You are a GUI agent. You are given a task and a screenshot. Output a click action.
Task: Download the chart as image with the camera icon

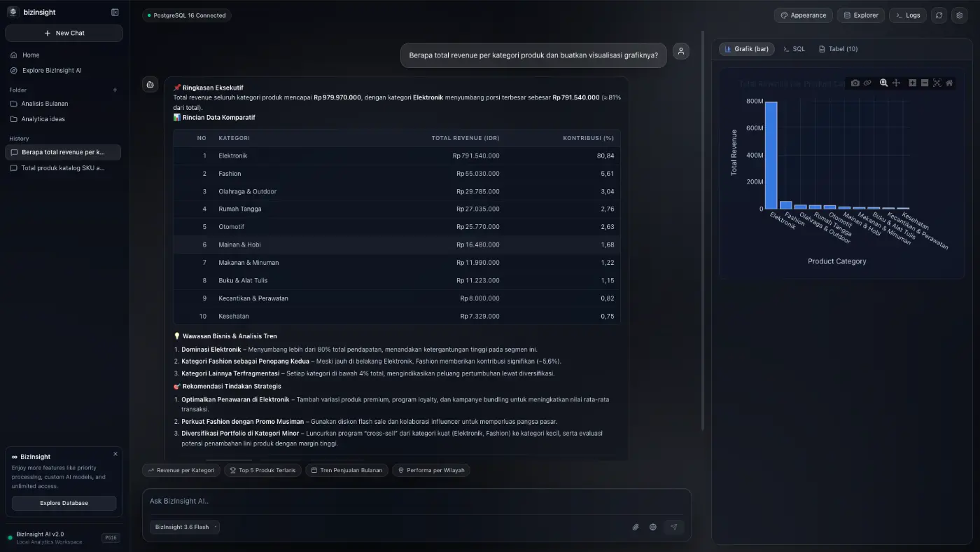(x=855, y=83)
